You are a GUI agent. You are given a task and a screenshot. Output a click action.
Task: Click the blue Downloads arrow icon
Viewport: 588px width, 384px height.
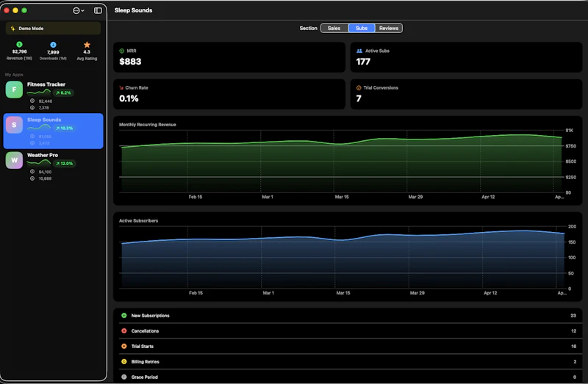click(53, 45)
